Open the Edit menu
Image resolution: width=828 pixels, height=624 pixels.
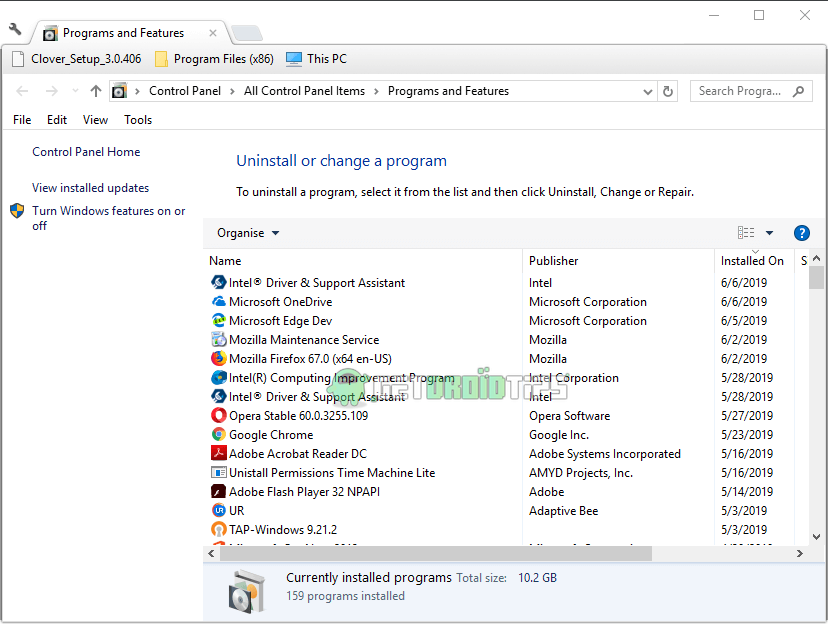[x=57, y=120]
